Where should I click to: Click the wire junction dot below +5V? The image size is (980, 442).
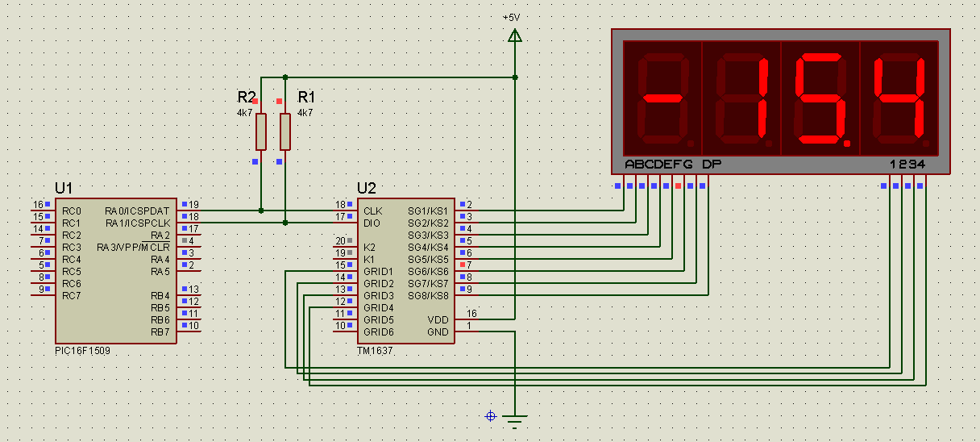point(515,77)
